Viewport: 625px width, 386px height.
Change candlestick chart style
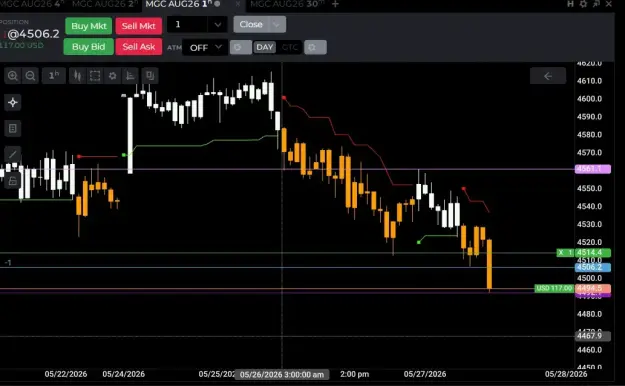coord(77,76)
